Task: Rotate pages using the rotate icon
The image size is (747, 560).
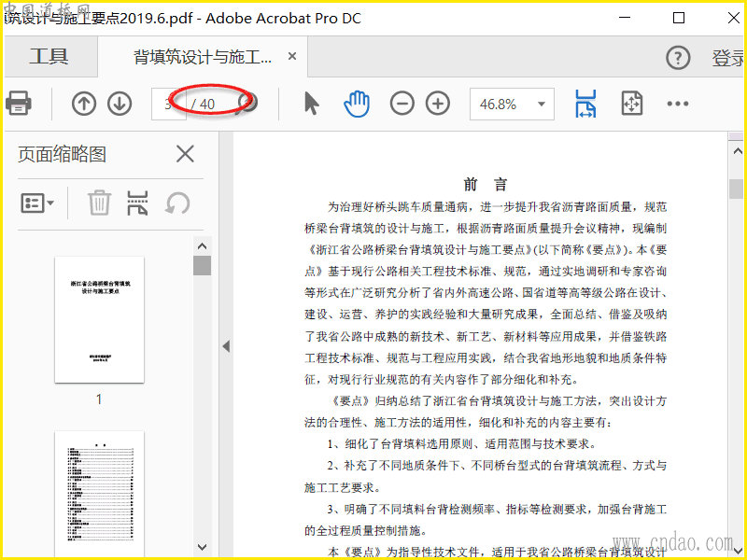Action: tap(177, 203)
